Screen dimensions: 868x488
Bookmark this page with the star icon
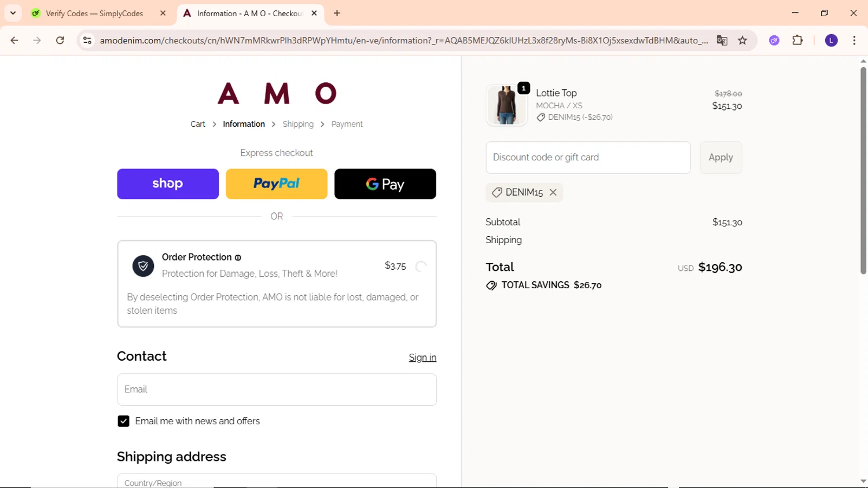coord(742,41)
